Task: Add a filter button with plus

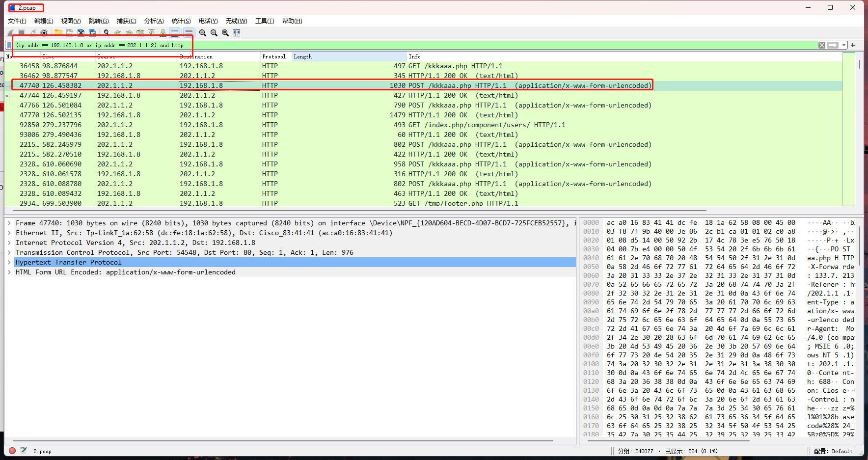Action: click(853, 45)
